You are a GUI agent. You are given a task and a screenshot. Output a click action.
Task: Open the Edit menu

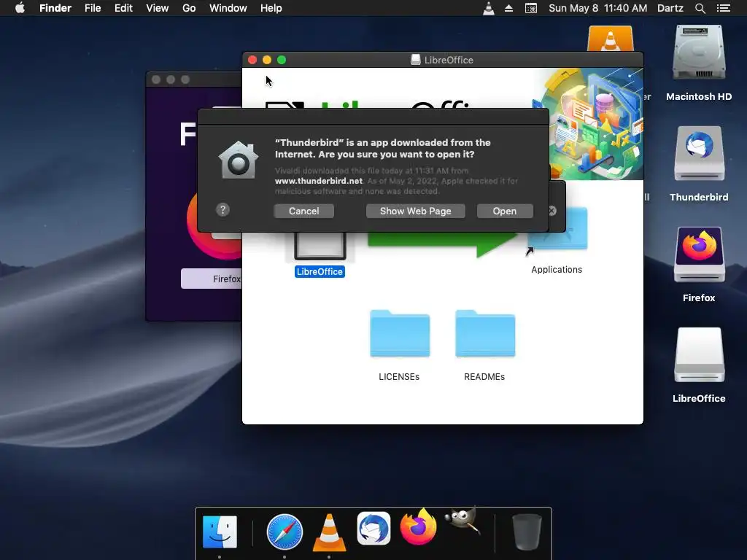pyautogui.click(x=123, y=8)
